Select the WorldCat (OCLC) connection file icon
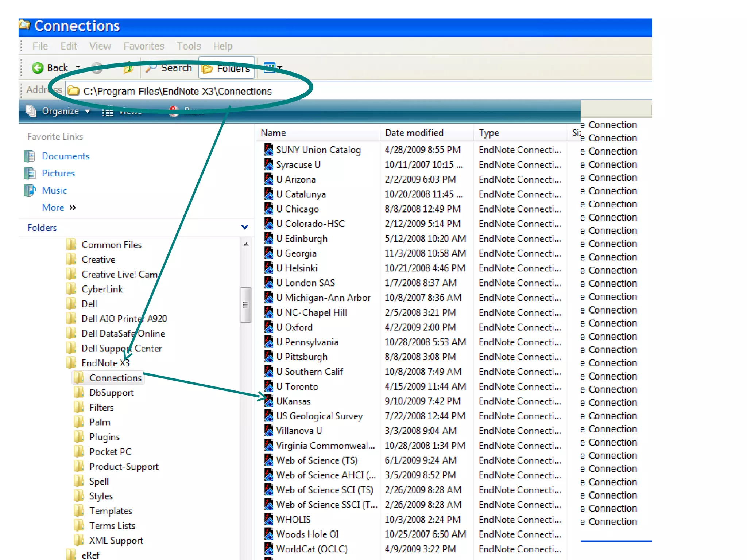 269,549
